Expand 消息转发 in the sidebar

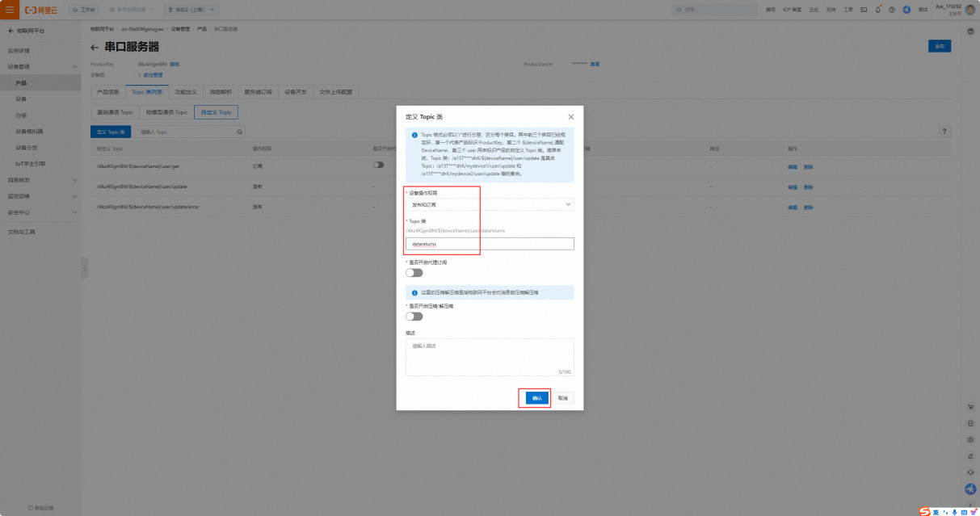tap(40, 180)
